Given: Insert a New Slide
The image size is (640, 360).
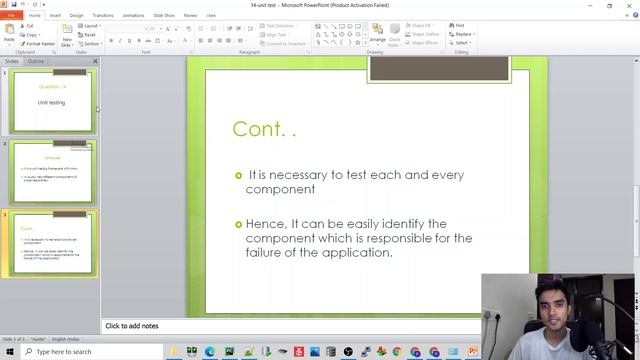Looking at the screenshot, I should (67, 35).
